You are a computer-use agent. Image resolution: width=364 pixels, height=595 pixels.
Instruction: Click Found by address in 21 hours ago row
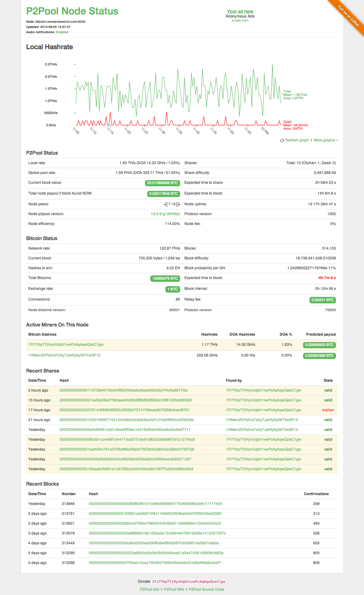click(262, 420)
